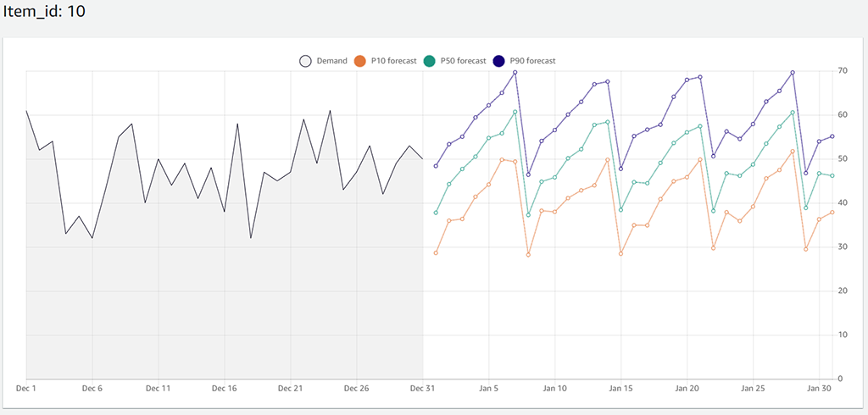The width and height of the screenshot is (868, 415).
Task: Click the Dec 1 x-axis label
Action: [x=26, y=389]
